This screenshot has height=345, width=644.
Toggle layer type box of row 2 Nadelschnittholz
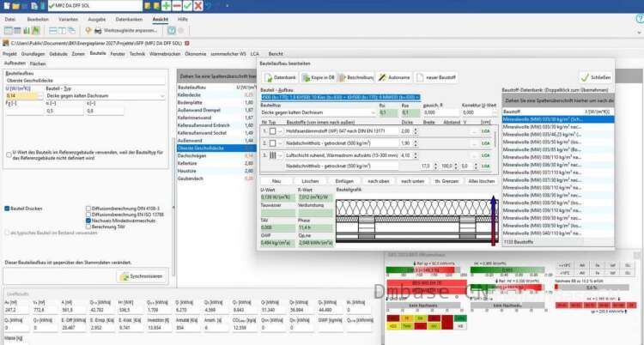tap(273, 143)
